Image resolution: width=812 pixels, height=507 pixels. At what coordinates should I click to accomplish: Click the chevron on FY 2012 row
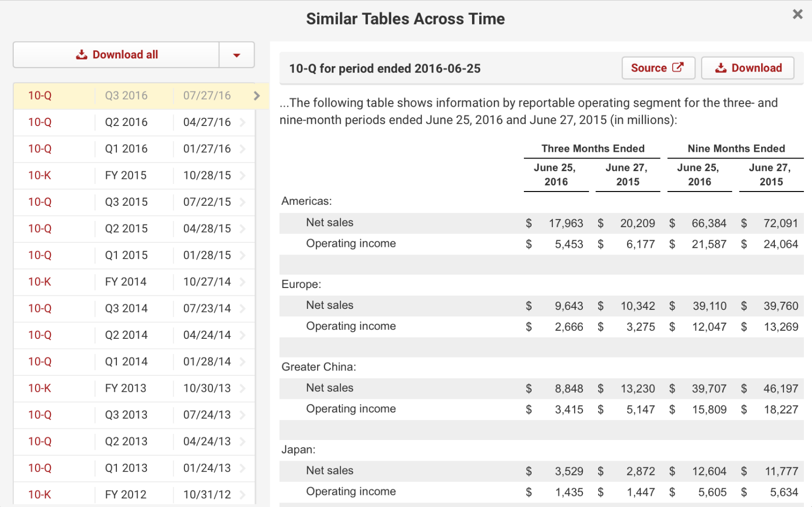point(243,494)
